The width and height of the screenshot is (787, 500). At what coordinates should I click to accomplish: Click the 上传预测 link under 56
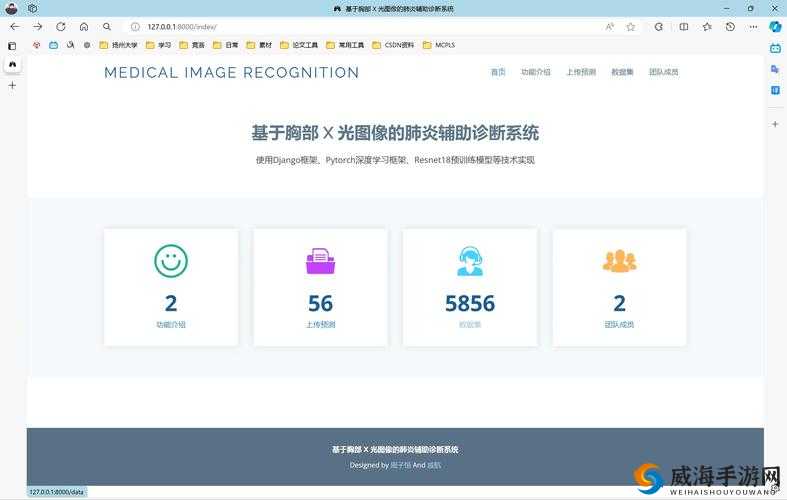pyautogui.click(x=320, y=325)
